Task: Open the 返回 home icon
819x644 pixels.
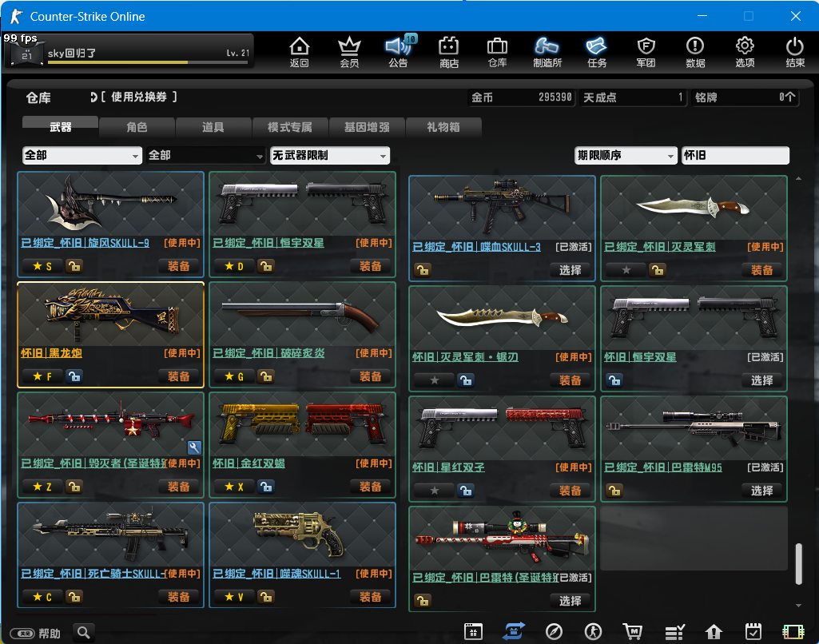Action: pos(300,52)
